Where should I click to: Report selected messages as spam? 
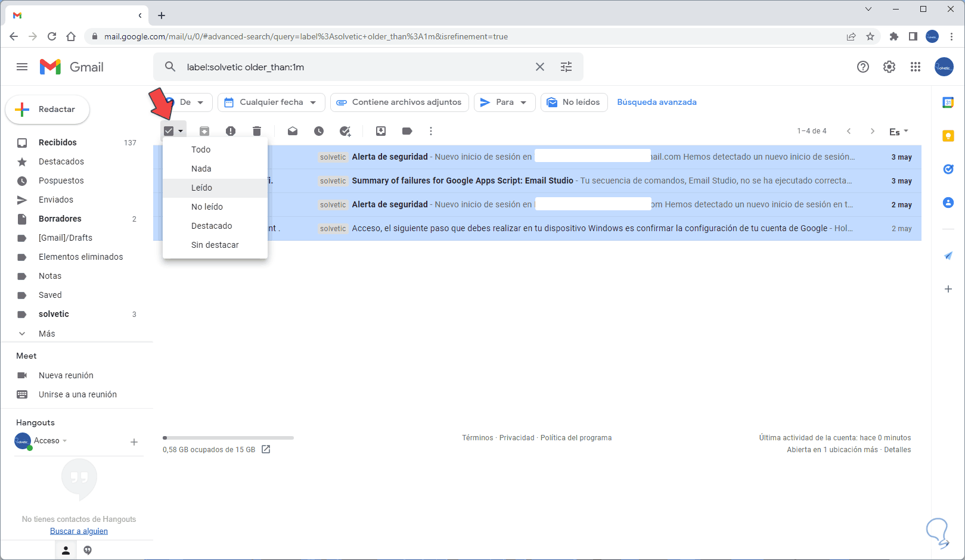[231, 131]
